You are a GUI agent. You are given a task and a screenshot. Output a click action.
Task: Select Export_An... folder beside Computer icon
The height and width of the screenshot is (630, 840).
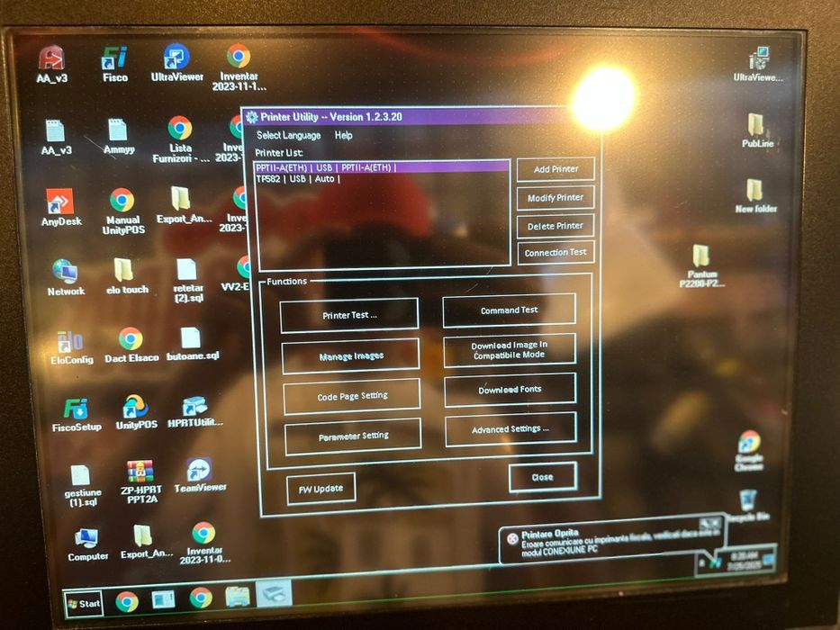click(146, 542)
